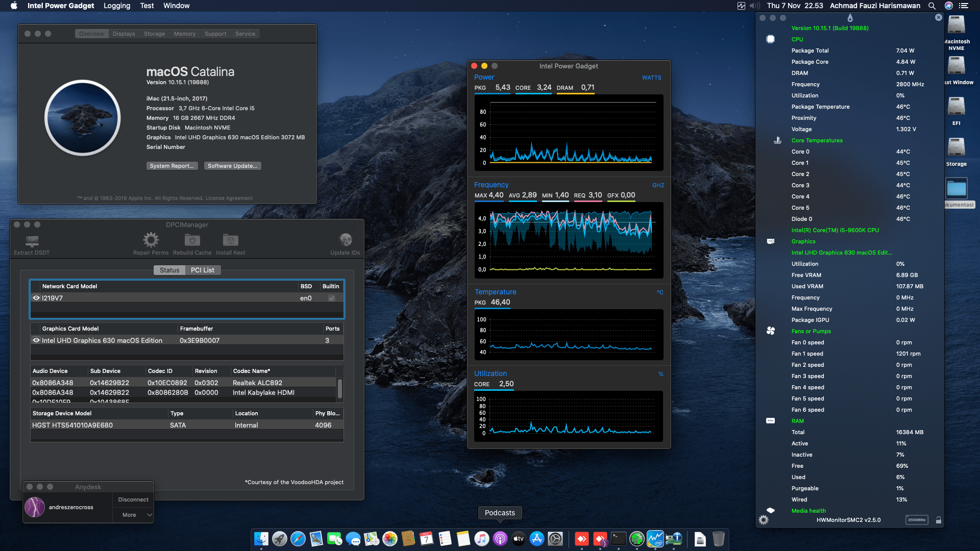This screenshot has height=551, width=980.
Task: Click the Update IDs globe icon
Action: pos(346,240)
